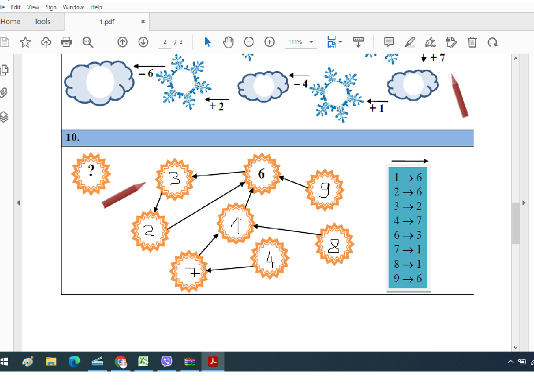Open the find text magnifier

[x=87, y=42]
